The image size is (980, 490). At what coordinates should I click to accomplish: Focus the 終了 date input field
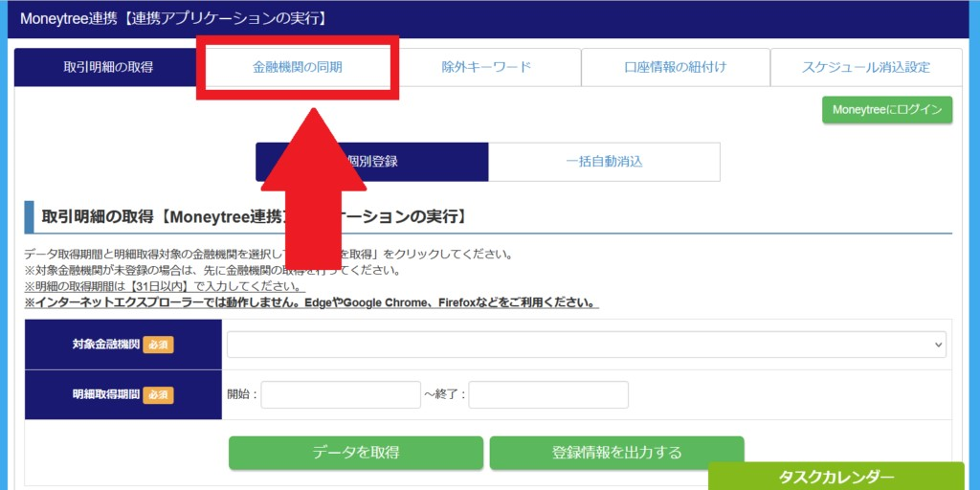548,394
